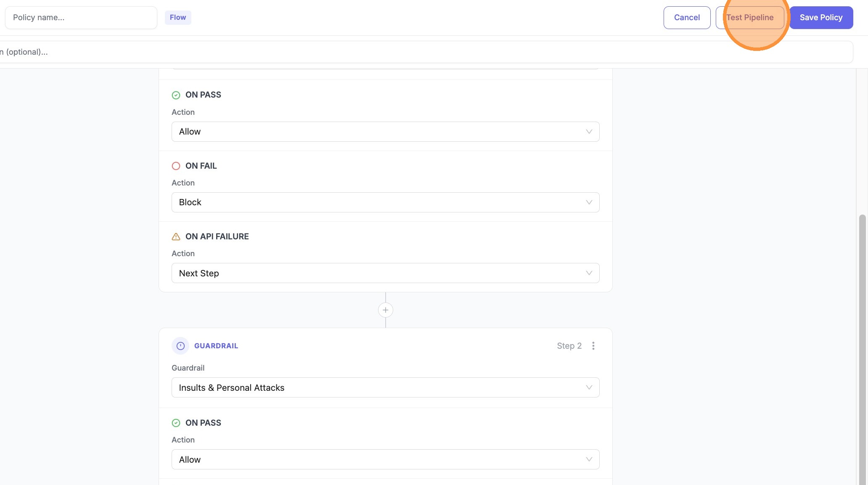The width and height of the screenshot is (868, 485).
Task: Click the Flow tag next to the policy name
Action: click(178, 18)
